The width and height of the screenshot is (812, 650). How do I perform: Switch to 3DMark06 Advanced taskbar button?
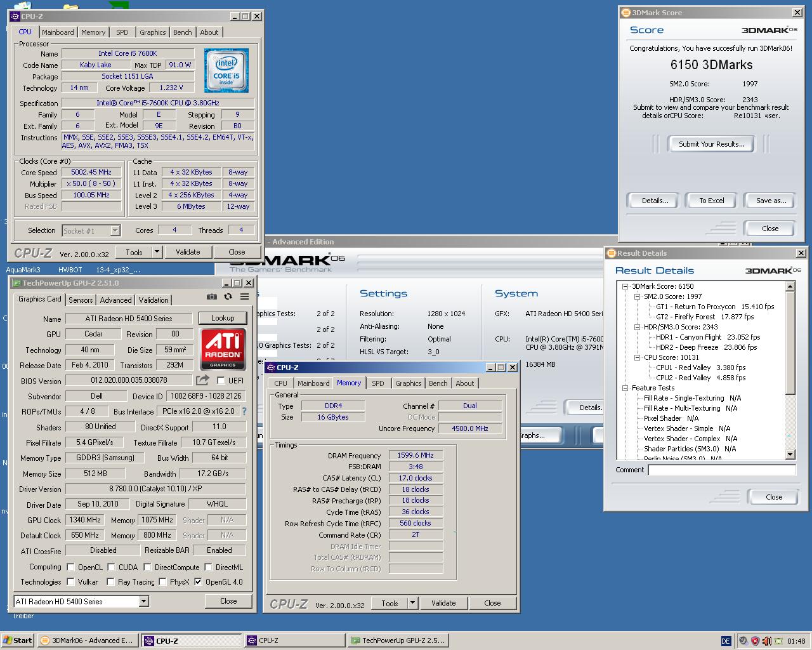pos(87,640)
